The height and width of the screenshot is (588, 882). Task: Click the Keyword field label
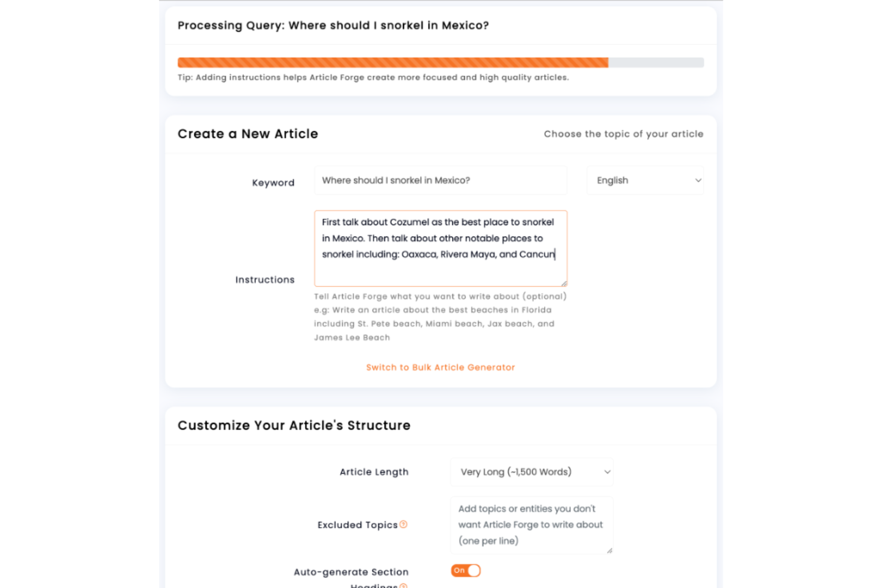273,183
